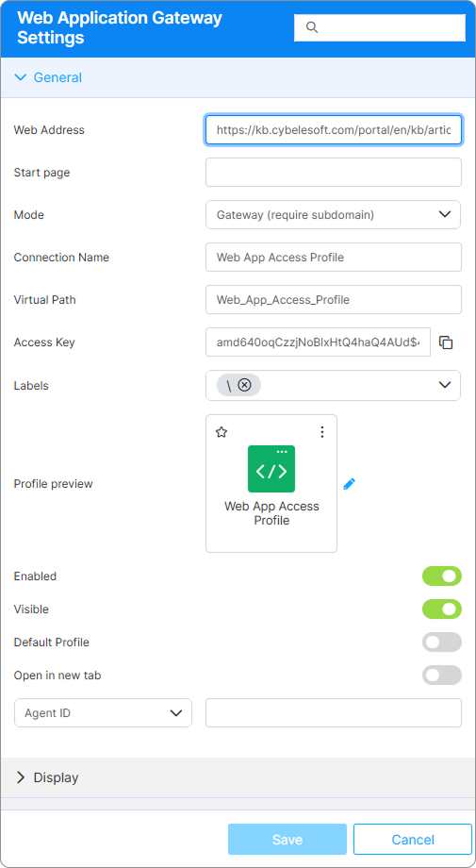Open the Mode dropdown
Image resolution: width=476 pixels, height=868 pixels.
click(x=334, y=215)
